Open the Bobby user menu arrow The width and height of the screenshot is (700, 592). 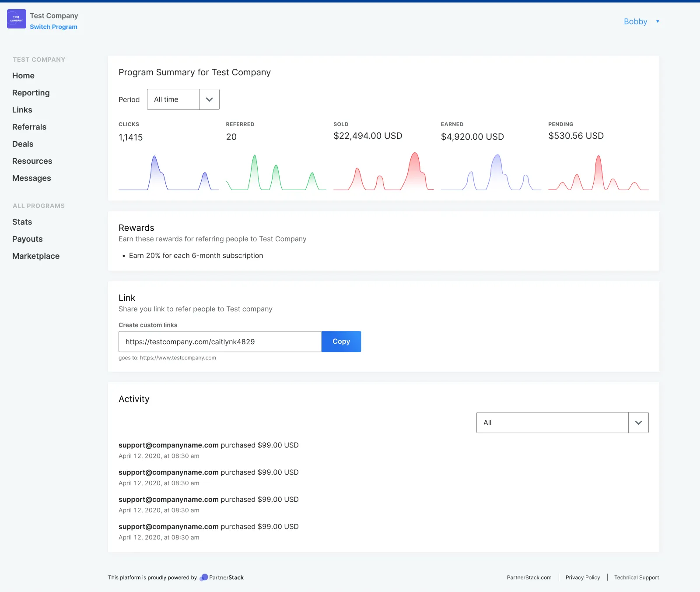(x=658, y=21)
